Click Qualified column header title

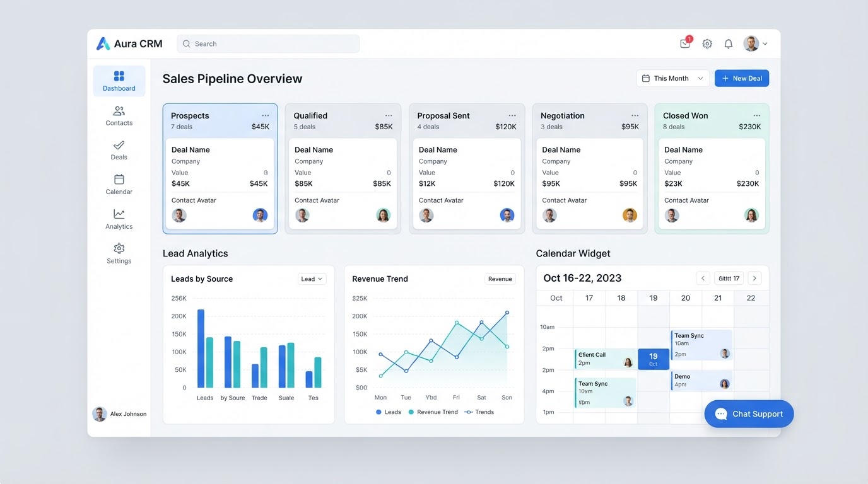(310, 115)
